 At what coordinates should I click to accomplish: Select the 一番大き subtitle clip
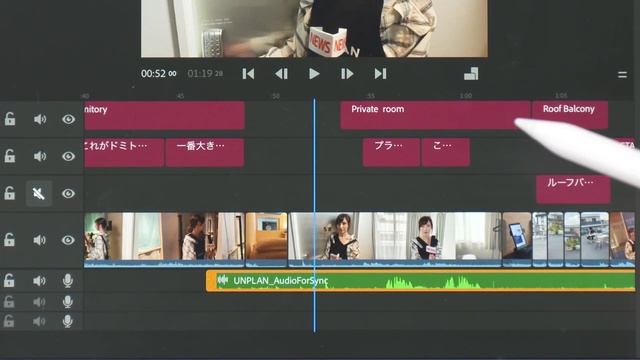(205, 153)
